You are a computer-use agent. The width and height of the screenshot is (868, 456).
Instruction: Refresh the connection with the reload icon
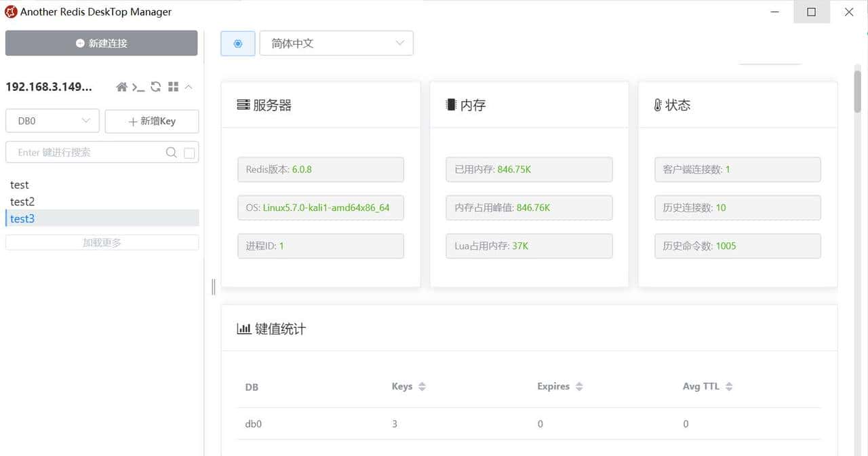point(155,87)
